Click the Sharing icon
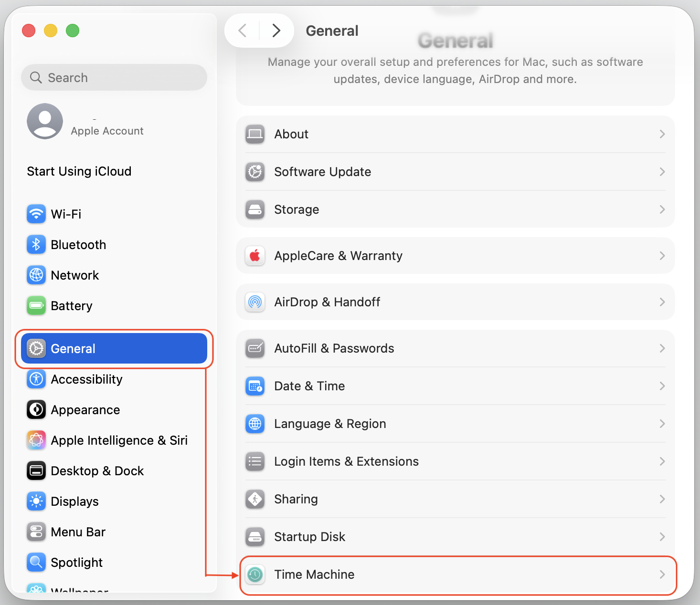Viewport: 700px width, 605px height. coord(255,499)
